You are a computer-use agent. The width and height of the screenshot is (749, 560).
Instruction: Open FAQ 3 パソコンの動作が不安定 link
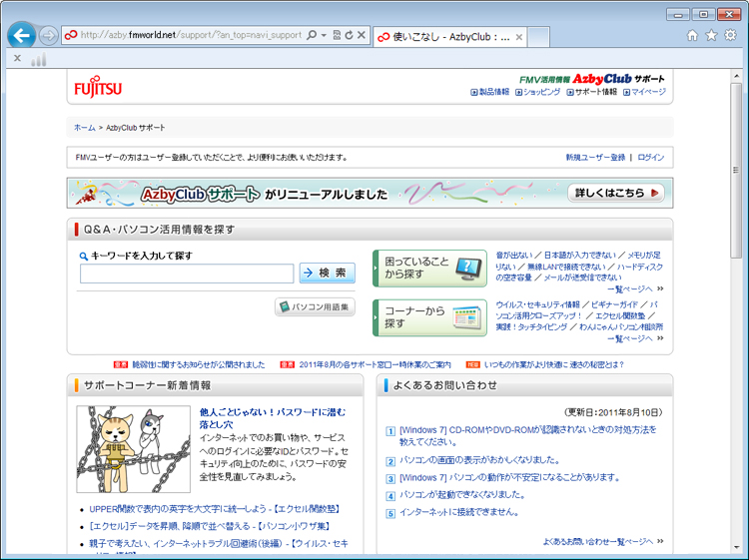coord(509,477)
